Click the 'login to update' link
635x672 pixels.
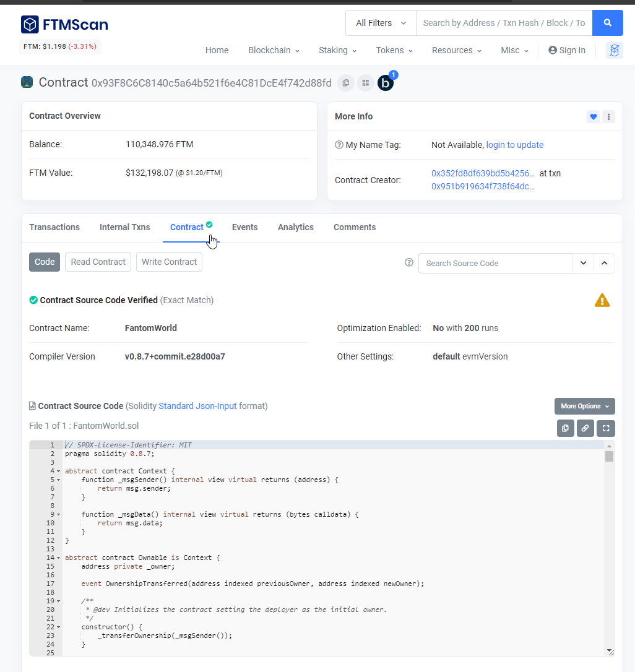click(514, 145)
